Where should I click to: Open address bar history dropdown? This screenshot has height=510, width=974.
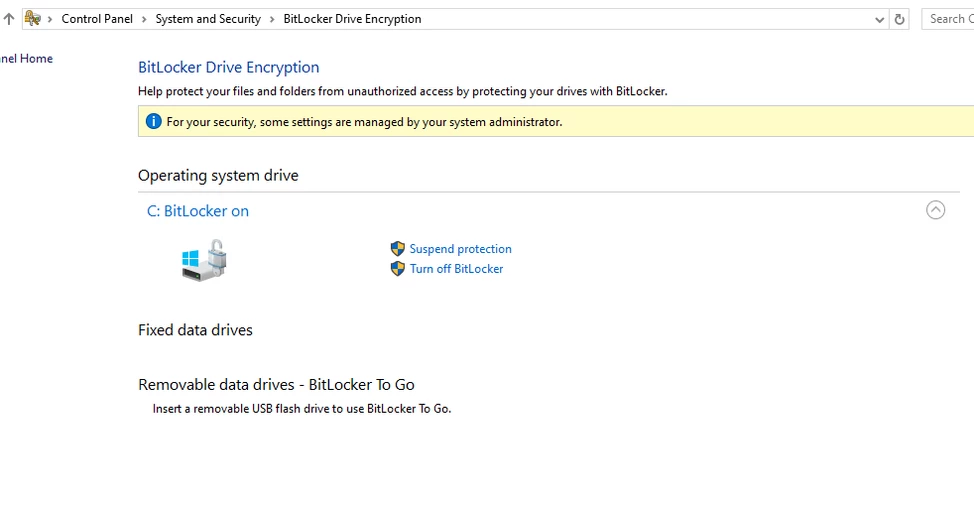[x=879, y=20]
